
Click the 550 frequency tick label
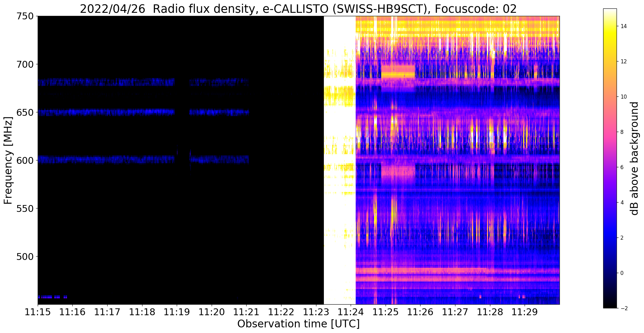pyautogui.click(x=26, y=208)
